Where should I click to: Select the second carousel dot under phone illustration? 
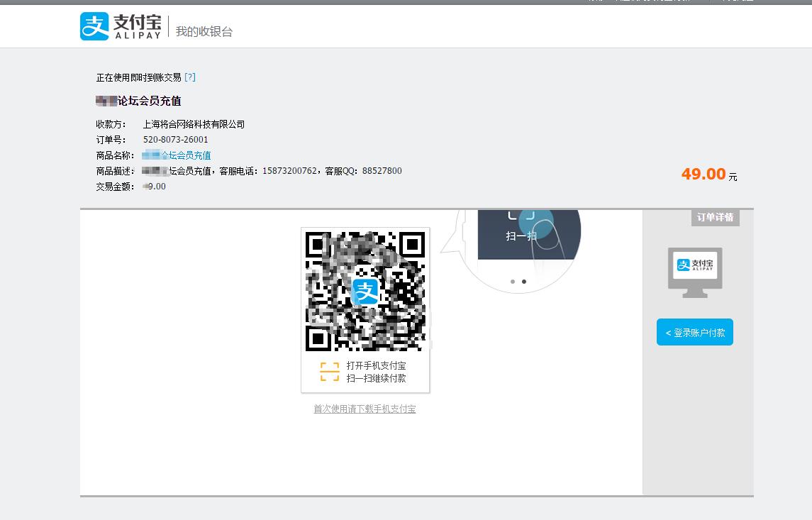[x=524, y=282]
